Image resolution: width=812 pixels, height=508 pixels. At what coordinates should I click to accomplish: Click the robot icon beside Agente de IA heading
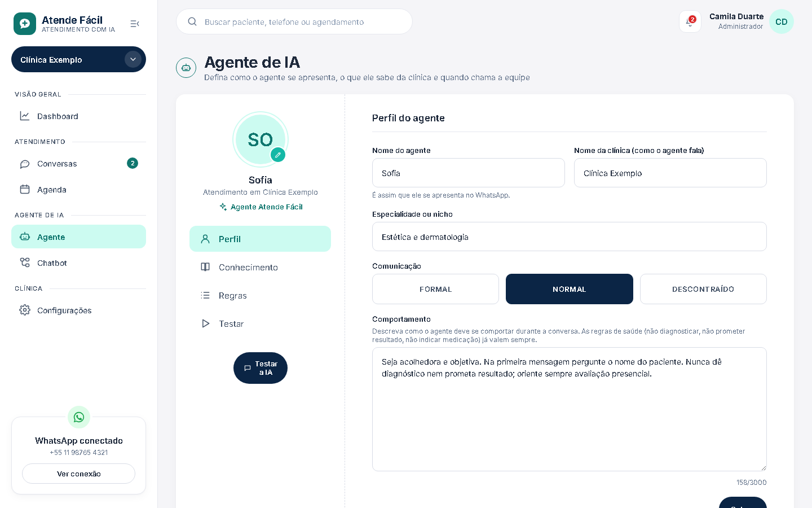[186, 68]
